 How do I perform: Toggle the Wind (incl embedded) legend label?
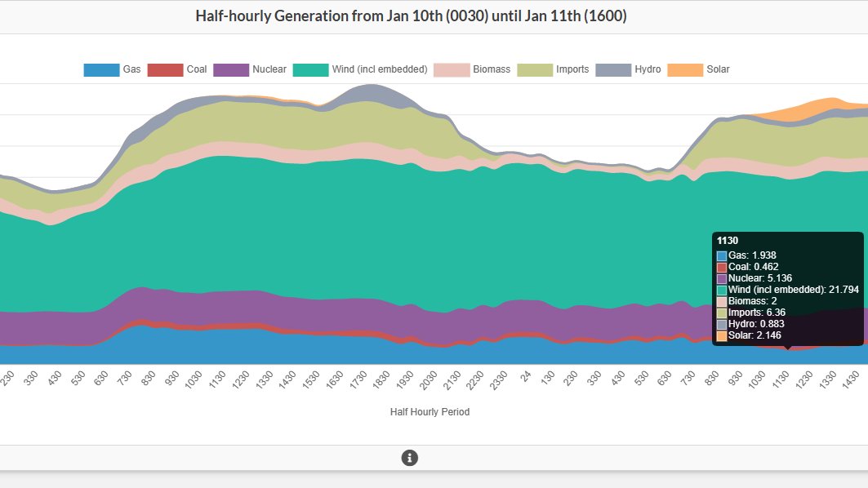click(380, 69)
